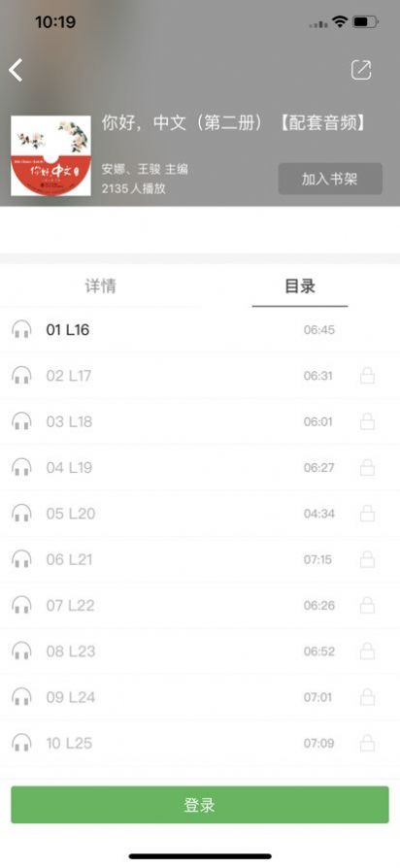Select track 03 L18

click(200, 421)
